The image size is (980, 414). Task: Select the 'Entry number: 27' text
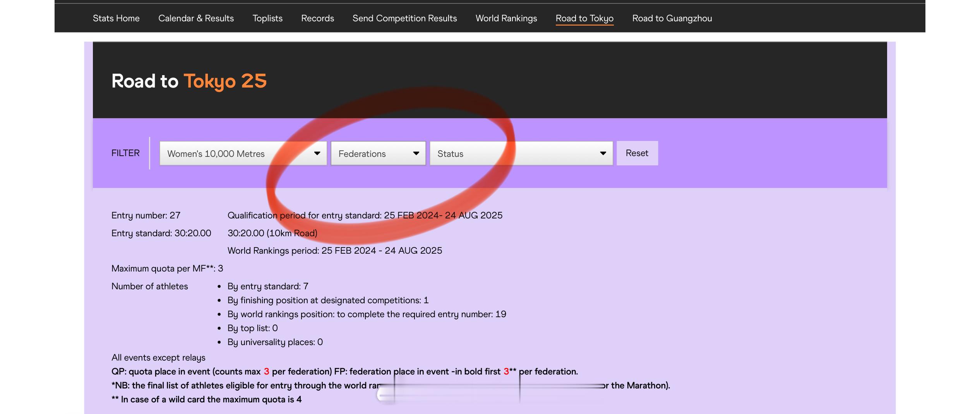(146, 215)
